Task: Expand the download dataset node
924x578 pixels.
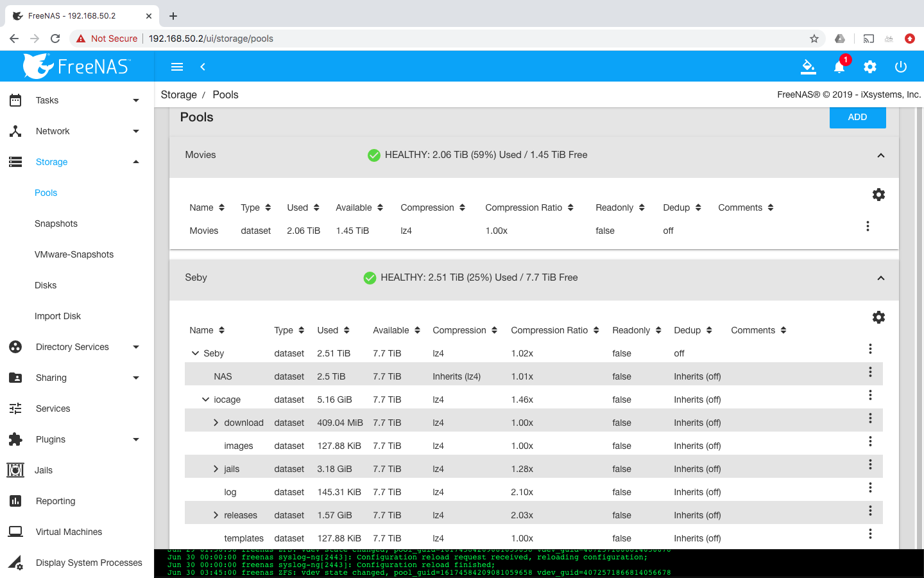Action: coord(216,423)
